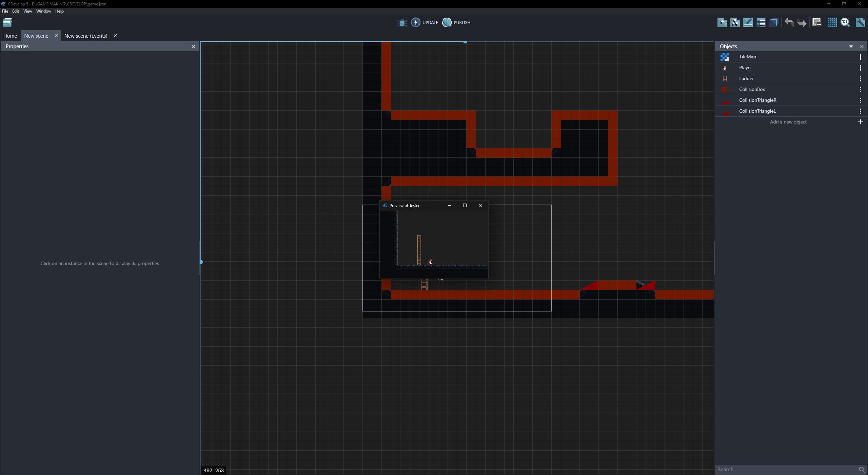The width and height of the screenshot is (868, 475).
Task: Open the instances list panel icon
Action: pos(761,22)
